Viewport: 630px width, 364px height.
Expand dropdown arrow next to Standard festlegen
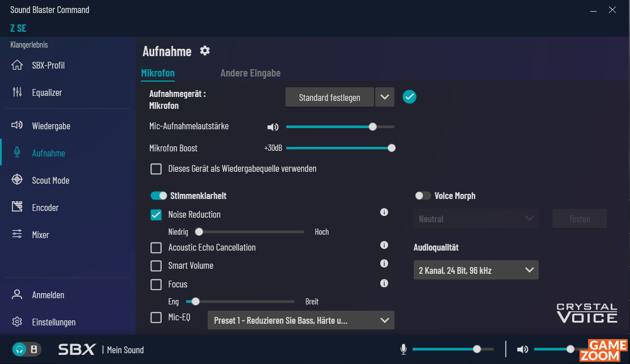pyautogui.click(x=384, y=97)
